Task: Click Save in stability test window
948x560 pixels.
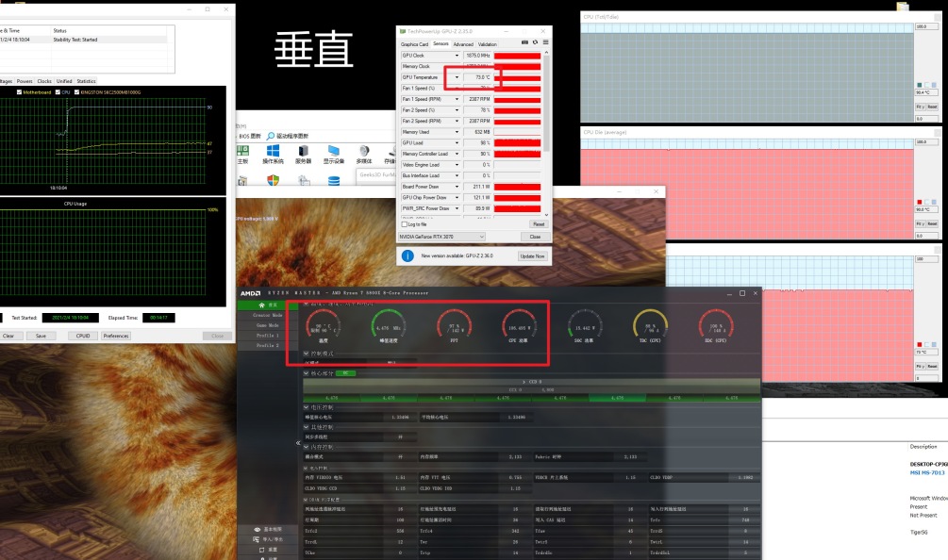Action: coord(41,336)
